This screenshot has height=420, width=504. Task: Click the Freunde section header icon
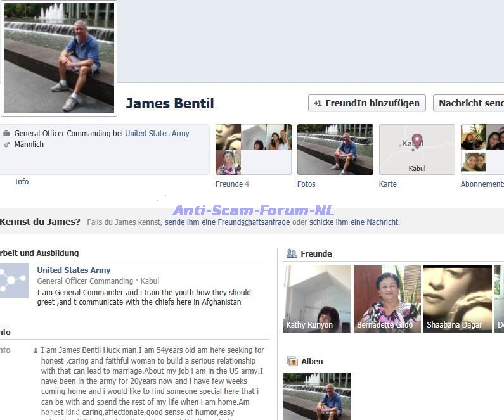(292, 253)
